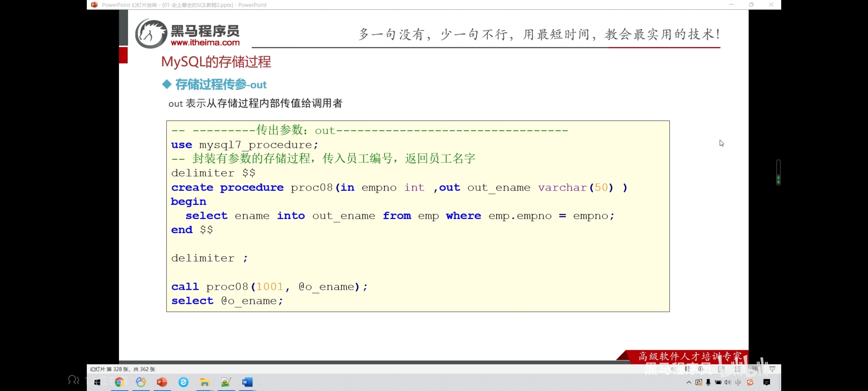This screenshot has height=391, width=868.
Task: Open Chrome from the taskbar
Action: 119,382
